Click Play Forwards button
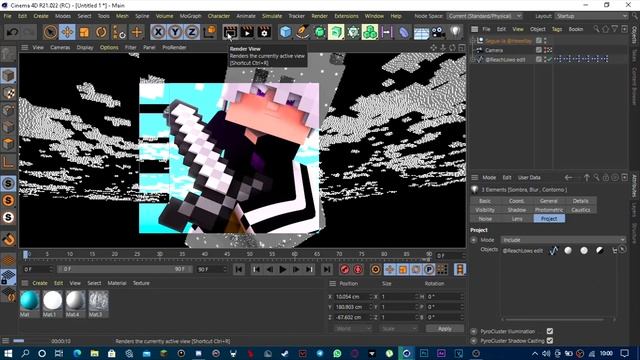 coord(282,269)
